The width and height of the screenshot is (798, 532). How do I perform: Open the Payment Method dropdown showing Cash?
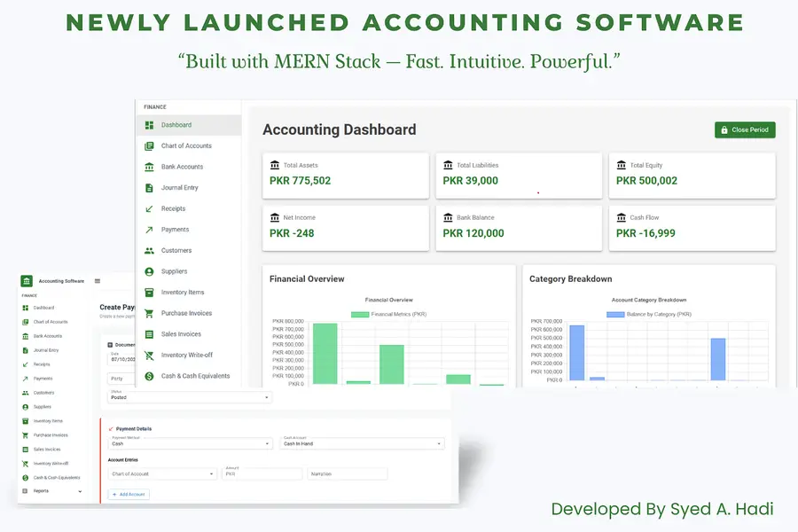191,443
